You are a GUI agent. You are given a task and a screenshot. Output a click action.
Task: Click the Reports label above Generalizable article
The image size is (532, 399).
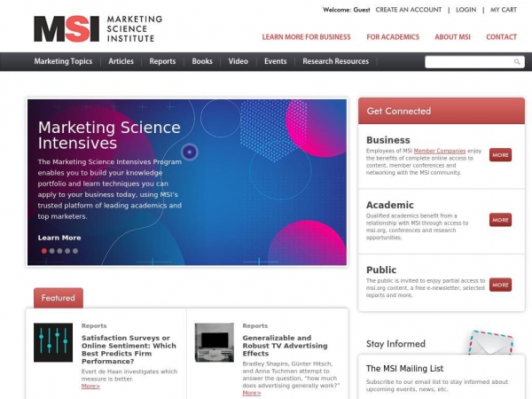[255, 325]
